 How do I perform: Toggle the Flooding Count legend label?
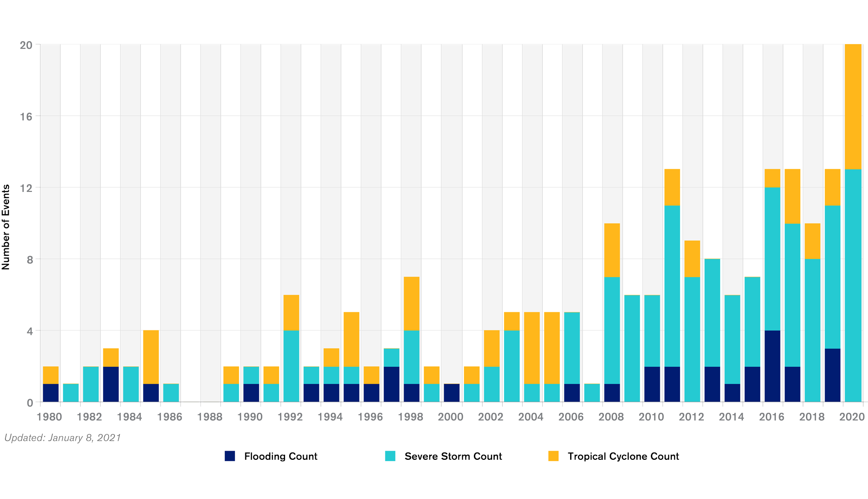(x=281, y=456)
